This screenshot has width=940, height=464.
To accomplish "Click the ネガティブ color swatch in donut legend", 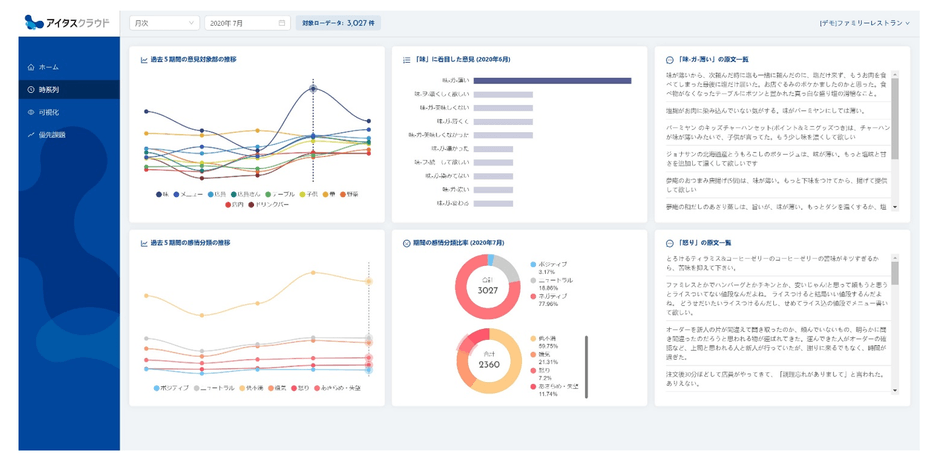I will 535,297.
